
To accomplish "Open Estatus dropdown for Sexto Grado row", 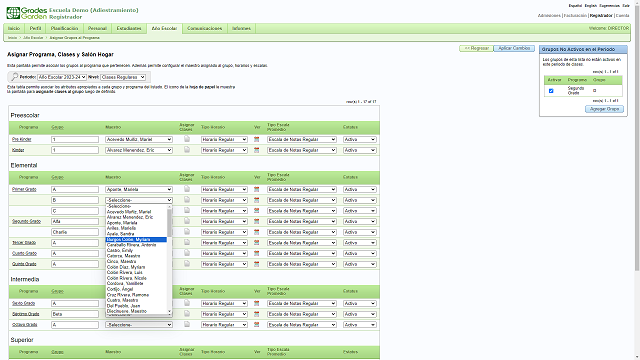I will [359, 303].
